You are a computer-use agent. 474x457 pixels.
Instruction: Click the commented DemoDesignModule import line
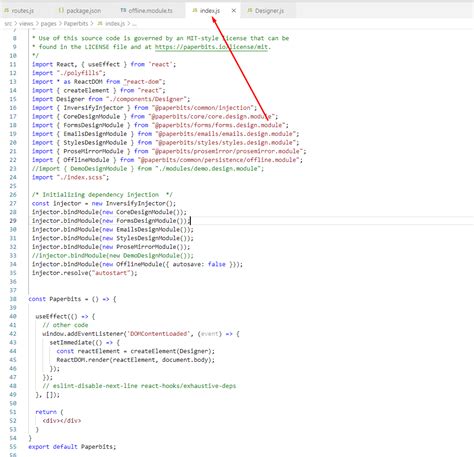click(x=148, y=169)
